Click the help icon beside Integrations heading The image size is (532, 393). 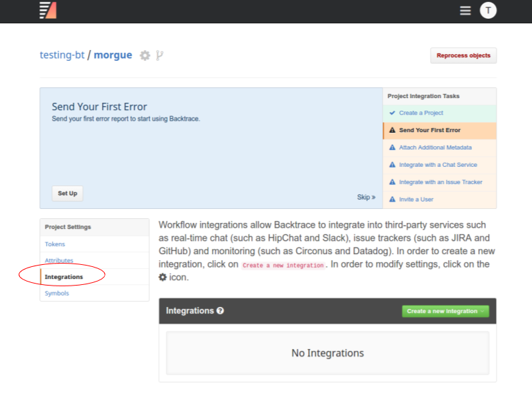point(220,311)
